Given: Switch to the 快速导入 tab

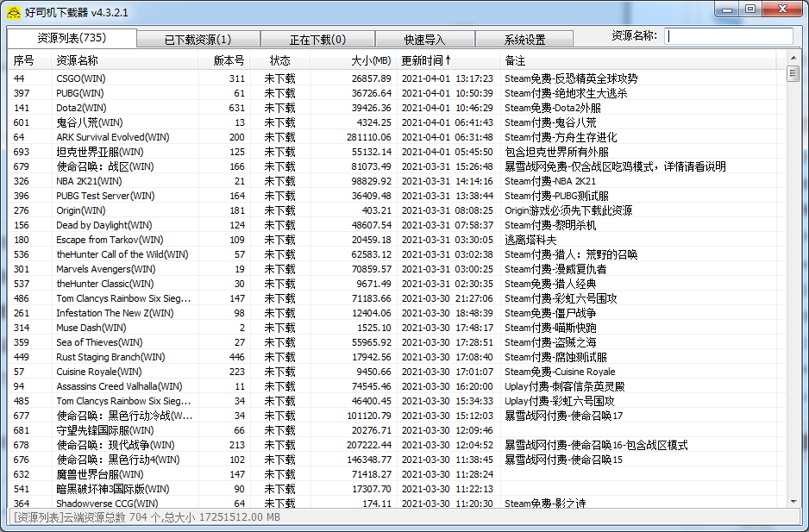Looking at the screenshot, I should pos(424,39).
